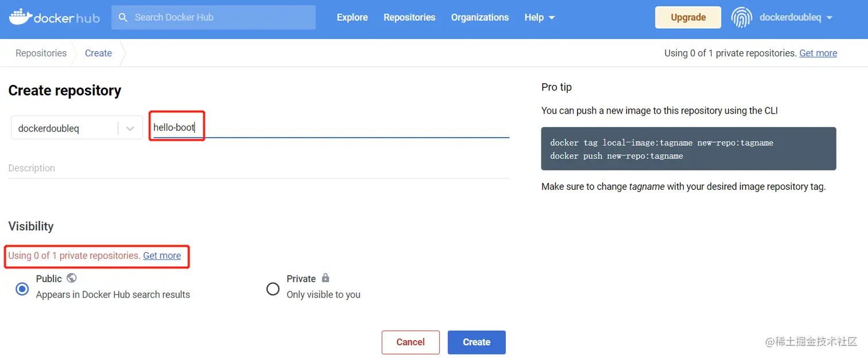Click the fingerprint avatar icon
The width and height of the screenshot is (868, 358).
742,18
